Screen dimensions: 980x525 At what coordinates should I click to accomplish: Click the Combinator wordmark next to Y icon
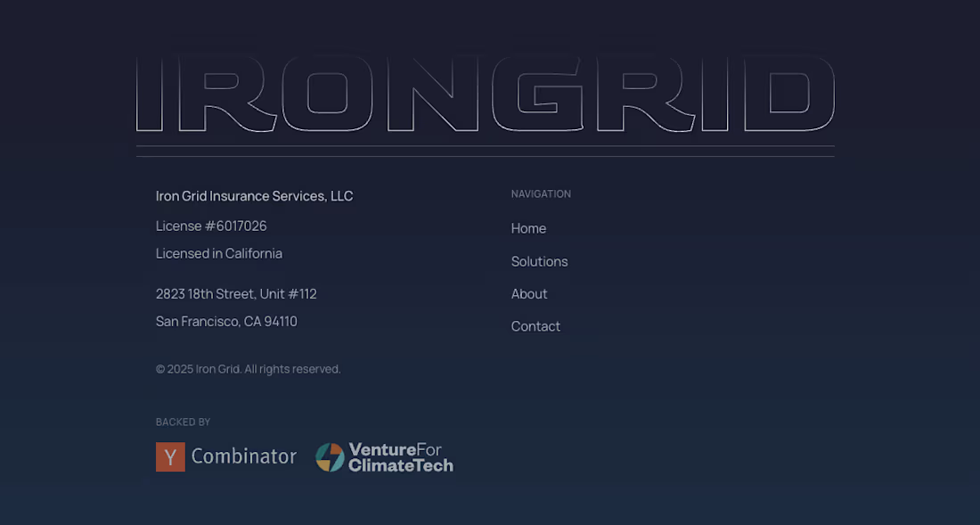click(243, 456)
